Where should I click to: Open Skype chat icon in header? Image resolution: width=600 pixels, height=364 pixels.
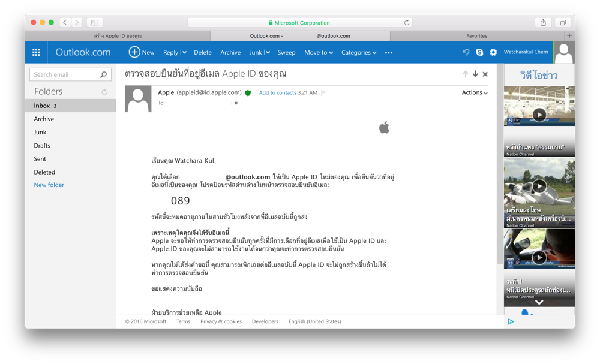(x=479, y=52)
